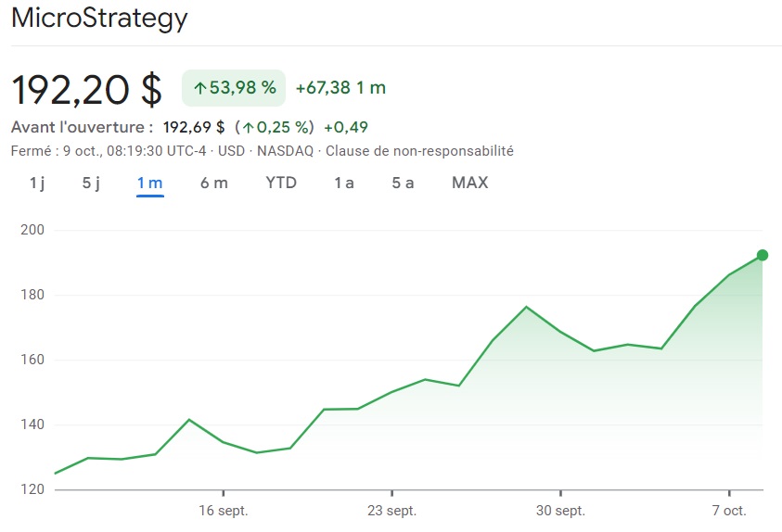Open the 6 m chart range
The width and height of the screenshot is (782, 532).
point(214,183)
